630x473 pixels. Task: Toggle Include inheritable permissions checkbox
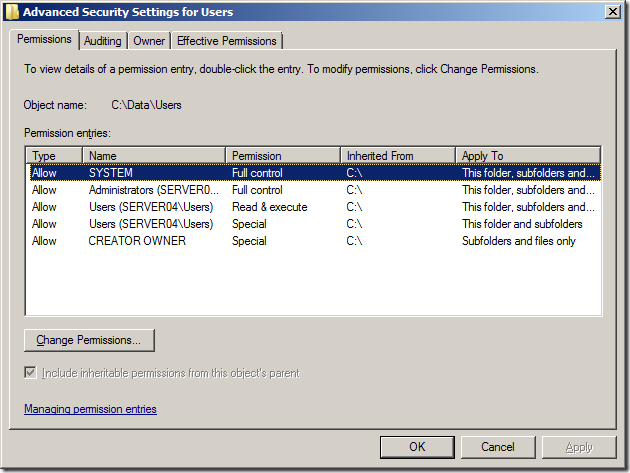coord(31,373)
